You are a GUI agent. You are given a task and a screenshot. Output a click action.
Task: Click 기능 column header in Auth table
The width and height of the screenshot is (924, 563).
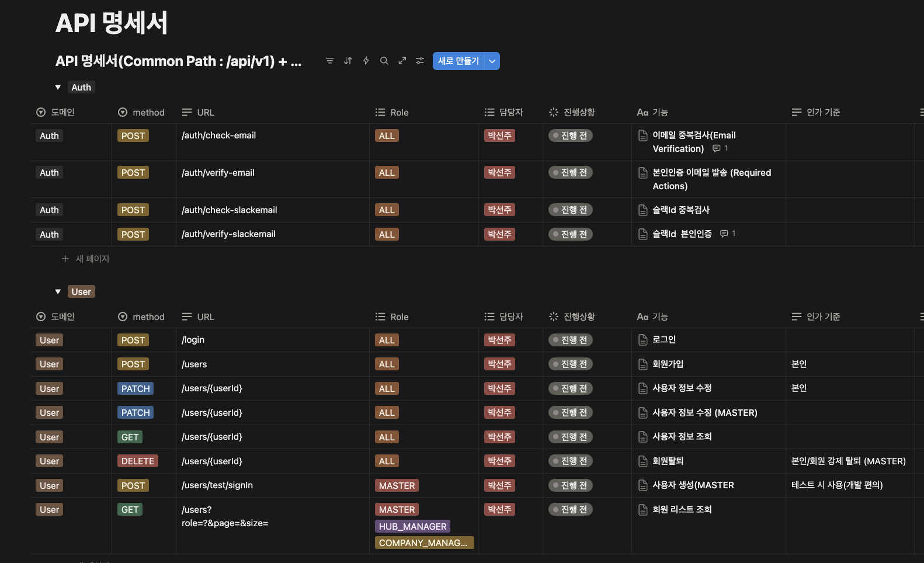click(x=652, y=112)
